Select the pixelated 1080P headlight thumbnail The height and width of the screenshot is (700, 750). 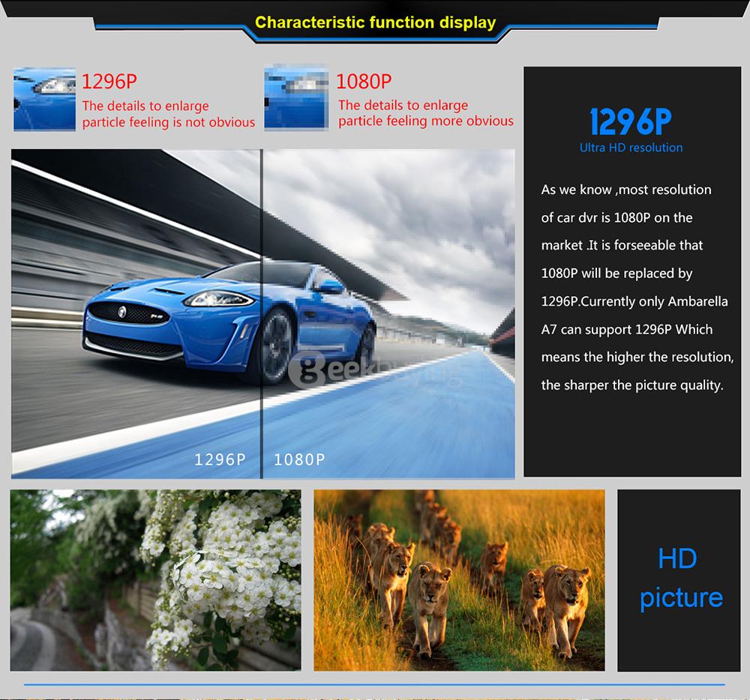pyautogui.click(x=296, y=97)
